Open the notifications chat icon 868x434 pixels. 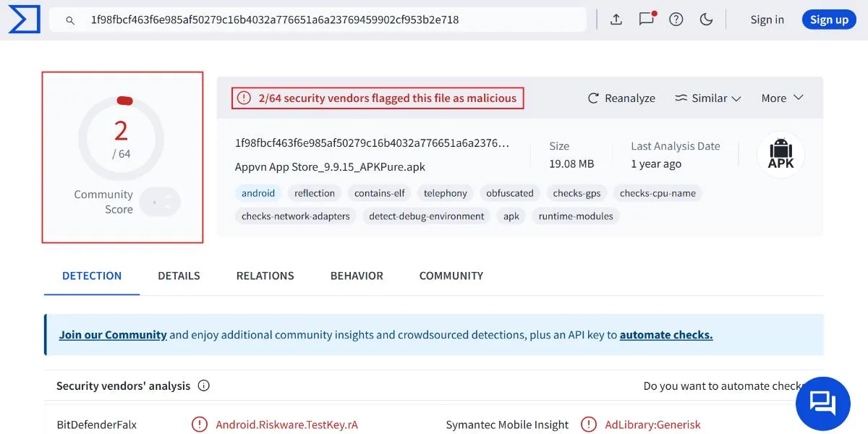647,20
